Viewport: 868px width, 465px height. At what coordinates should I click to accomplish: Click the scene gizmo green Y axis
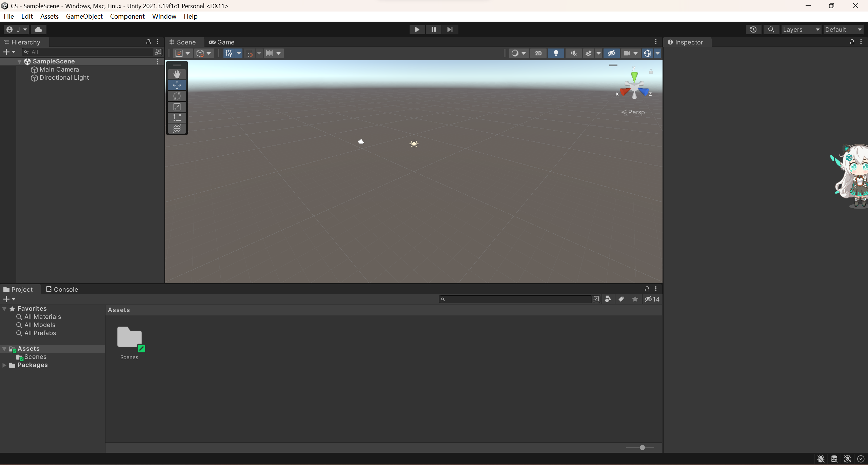coord(634,76)
